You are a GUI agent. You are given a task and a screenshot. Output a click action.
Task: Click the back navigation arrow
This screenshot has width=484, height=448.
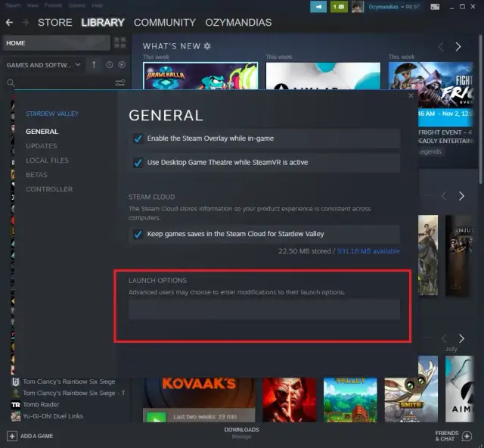[x=9, y=23]
